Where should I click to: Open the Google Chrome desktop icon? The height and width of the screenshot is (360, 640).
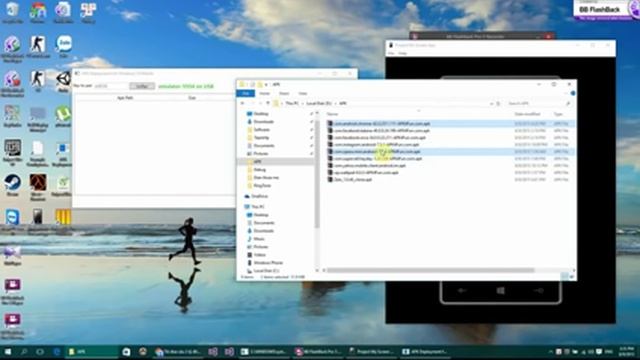38,11
